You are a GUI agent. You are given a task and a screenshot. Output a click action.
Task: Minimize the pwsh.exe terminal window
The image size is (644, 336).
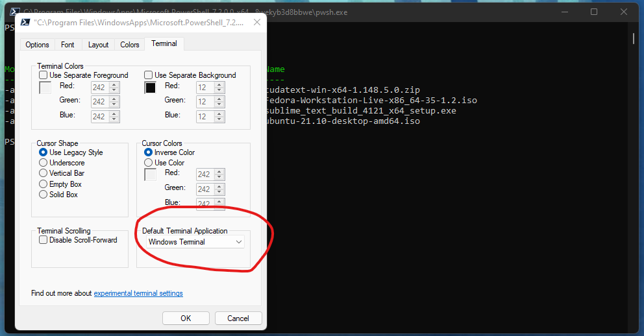(565, 12)
